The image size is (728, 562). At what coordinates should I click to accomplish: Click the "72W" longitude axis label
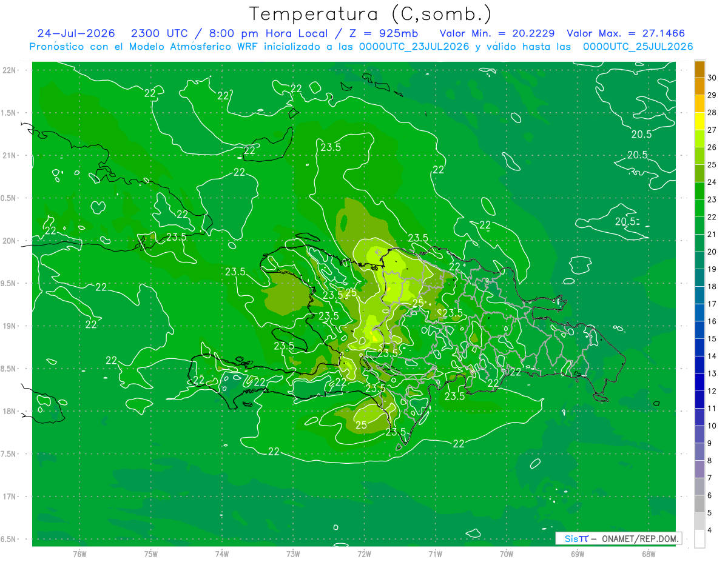(364, 554)
